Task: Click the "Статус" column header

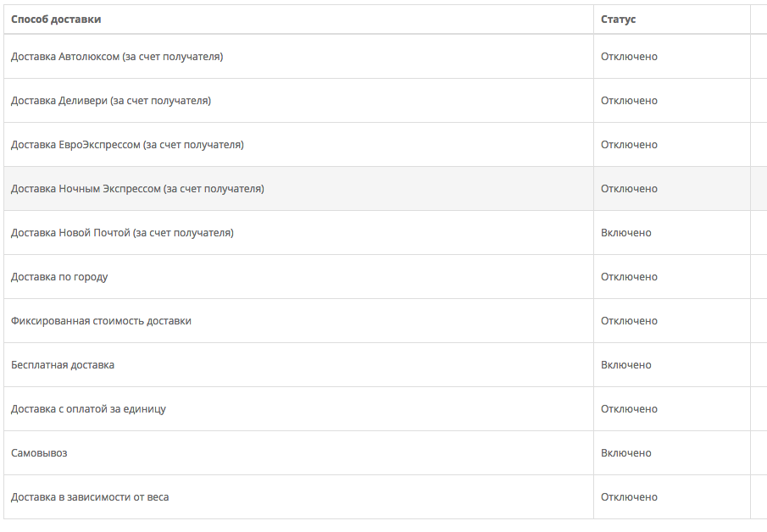Action: click(618, 19)
